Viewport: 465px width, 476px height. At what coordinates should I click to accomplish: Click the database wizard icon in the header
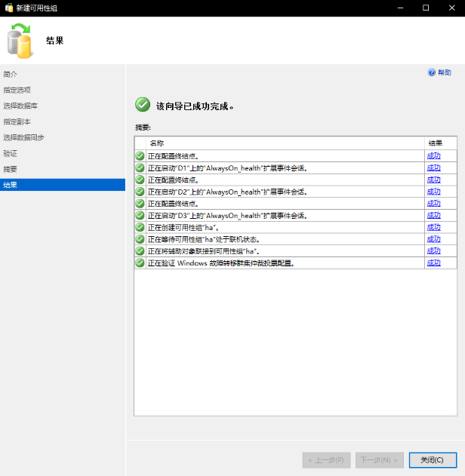(x=20, y=40)
